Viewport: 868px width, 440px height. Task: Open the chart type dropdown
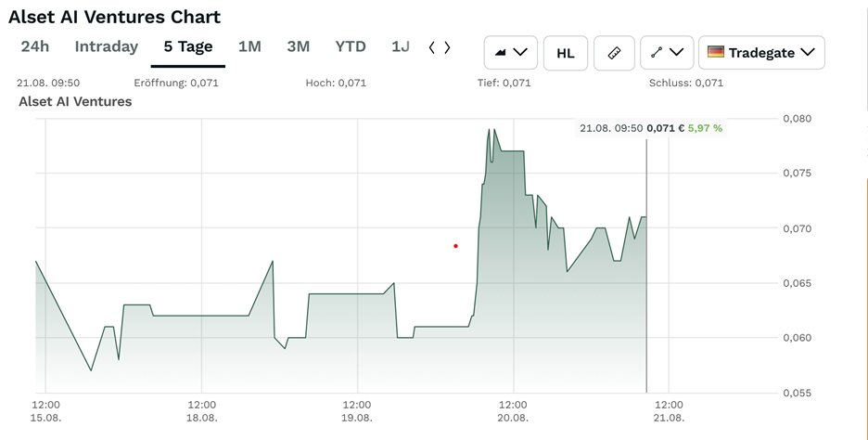pyautogui.click(x=511, y=53)
